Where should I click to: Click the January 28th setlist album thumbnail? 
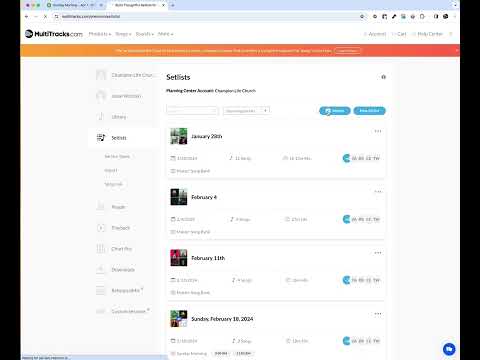point(179,136)
